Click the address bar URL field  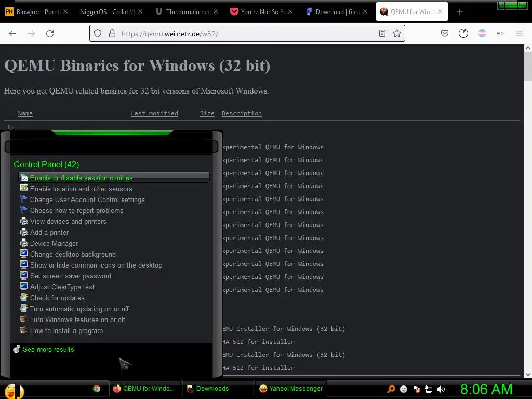(248, 34)
